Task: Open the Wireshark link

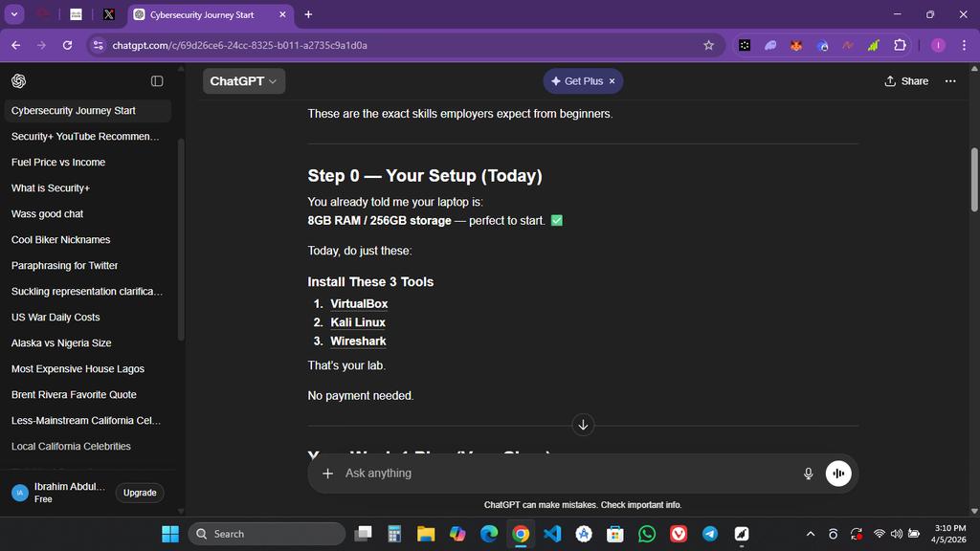Action: click(358, 342)
